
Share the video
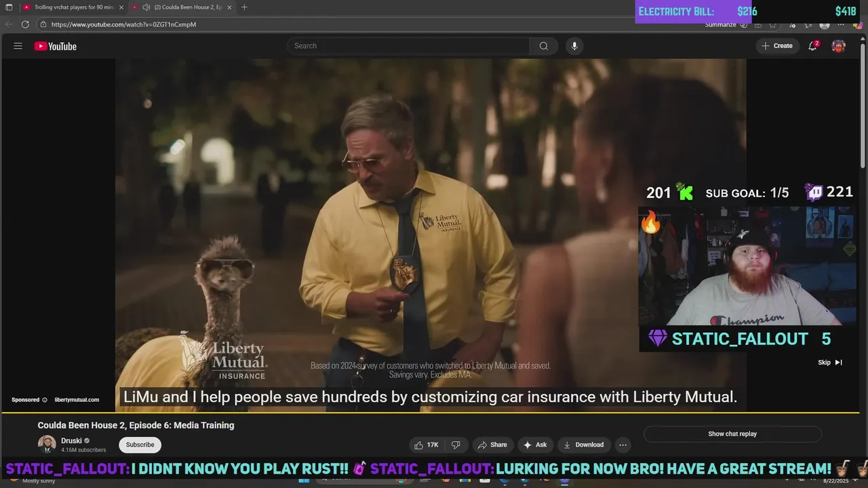point(492,445)
